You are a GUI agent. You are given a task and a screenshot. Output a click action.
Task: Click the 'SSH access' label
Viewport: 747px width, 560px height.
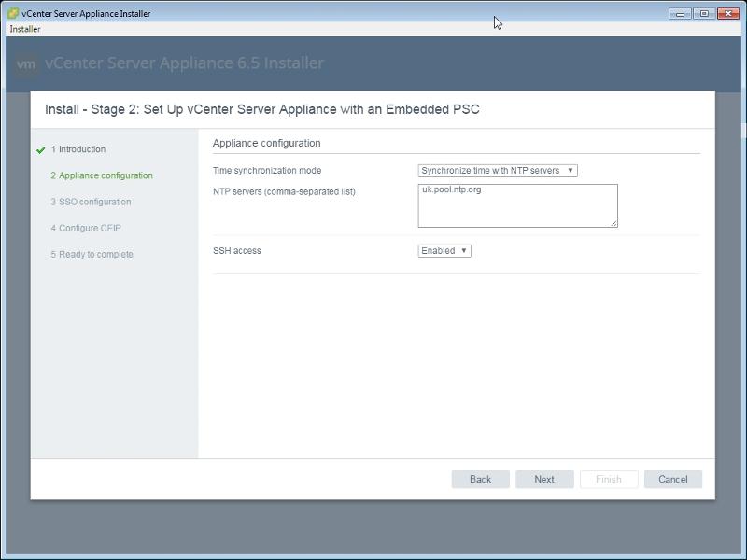pyautogui.click(x=237, y=250)
